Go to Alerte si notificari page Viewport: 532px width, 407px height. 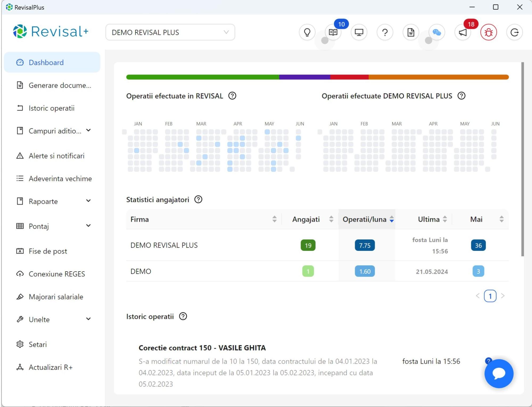56,156
